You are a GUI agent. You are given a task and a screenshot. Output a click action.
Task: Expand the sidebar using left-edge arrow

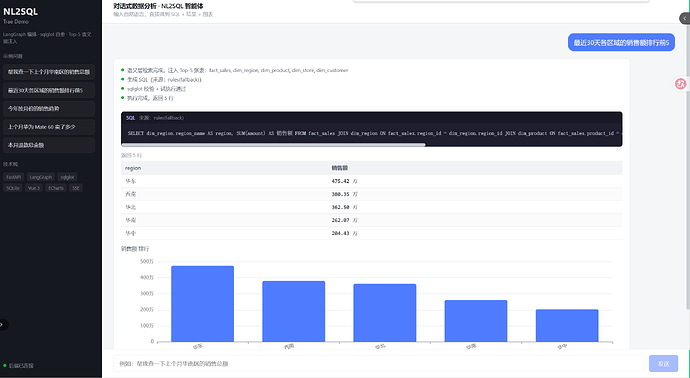[x=2, y=325]
